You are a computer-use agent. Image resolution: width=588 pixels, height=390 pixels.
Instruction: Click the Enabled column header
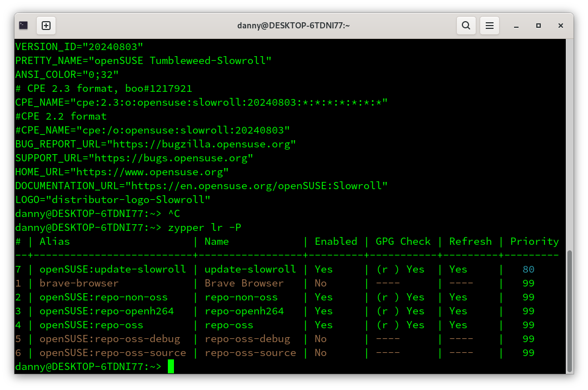336,241
